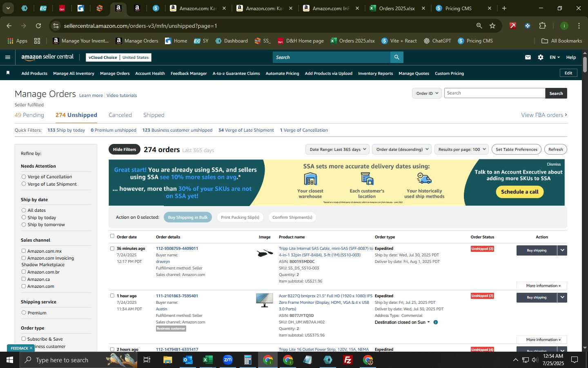Viewport: 588px width, 368px height.
Task: Click View FBA orders link
Action: point(544,115)
